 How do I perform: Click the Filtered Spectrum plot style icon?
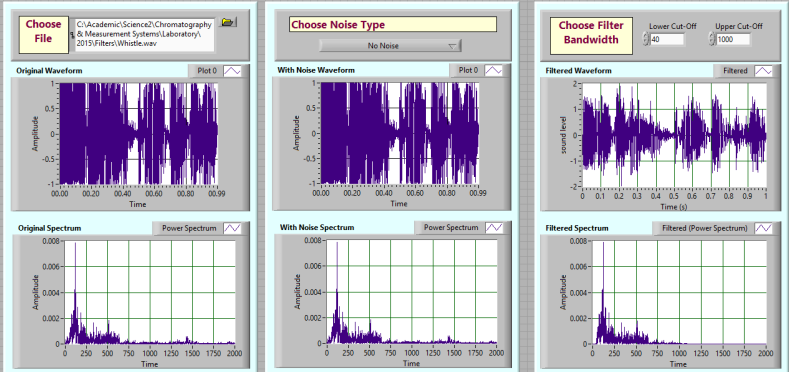click(763, 229)
